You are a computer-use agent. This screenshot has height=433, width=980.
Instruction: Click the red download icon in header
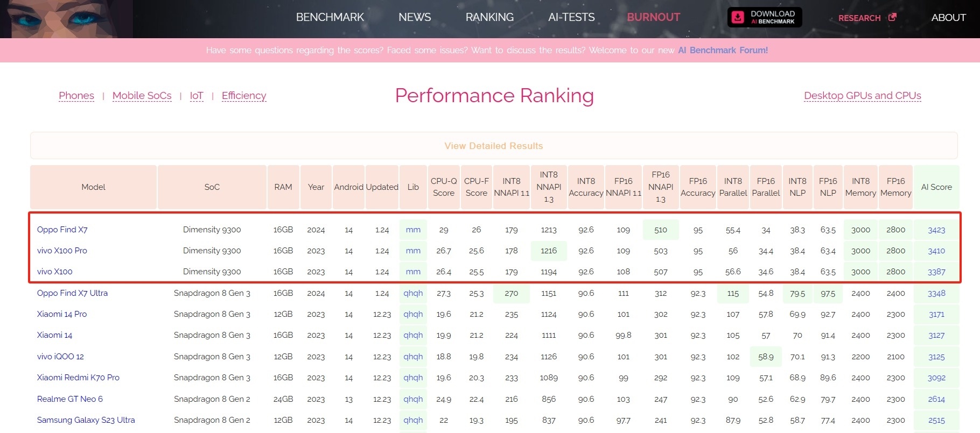[x=738, y=17]
